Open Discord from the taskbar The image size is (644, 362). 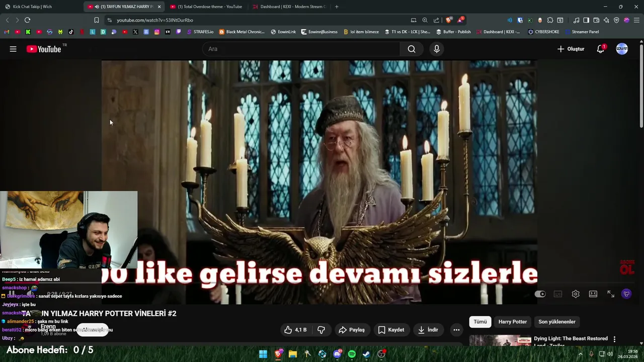click(337, 354)
